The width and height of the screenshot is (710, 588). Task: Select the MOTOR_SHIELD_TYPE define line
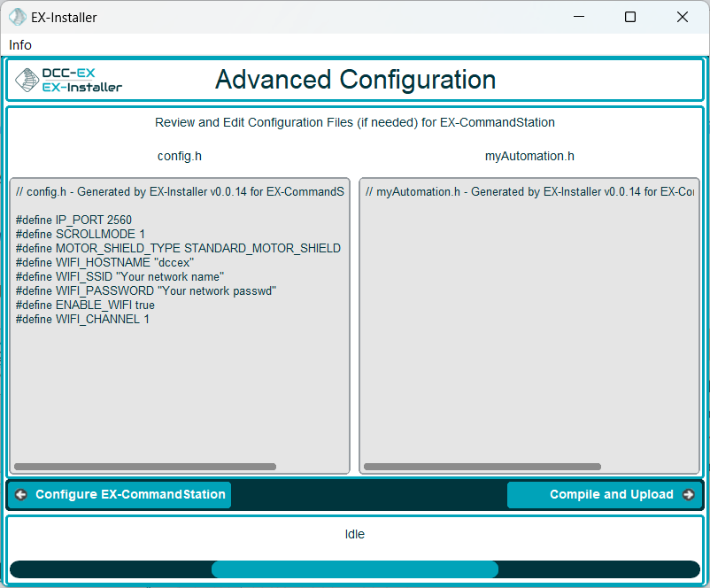pos(178,249)
